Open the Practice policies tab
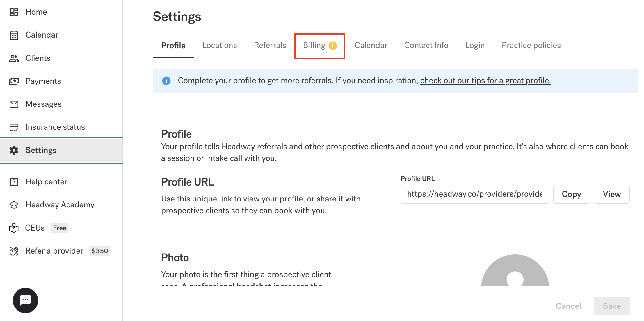The height and width of the screenshot is (321, 644). point(531,45)
